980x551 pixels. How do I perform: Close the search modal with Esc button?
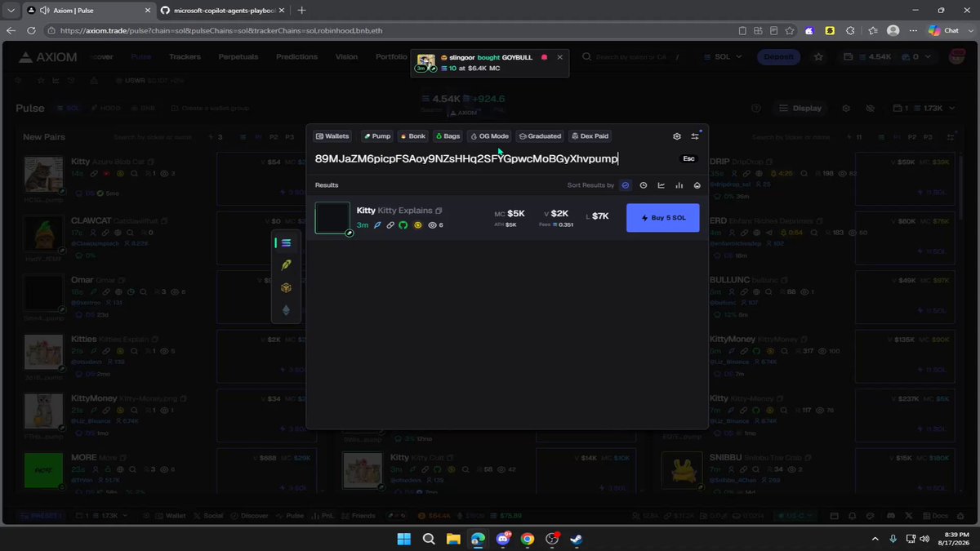[688, 158]
